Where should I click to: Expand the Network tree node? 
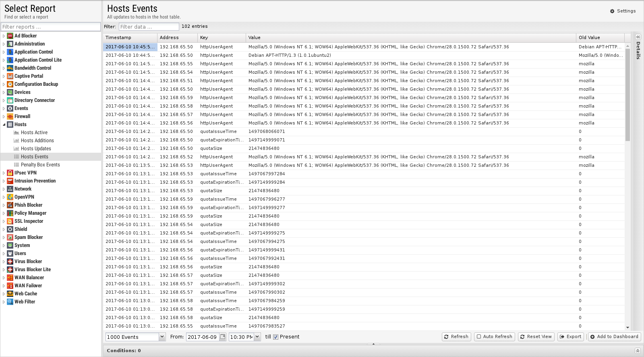click(4, 189)
